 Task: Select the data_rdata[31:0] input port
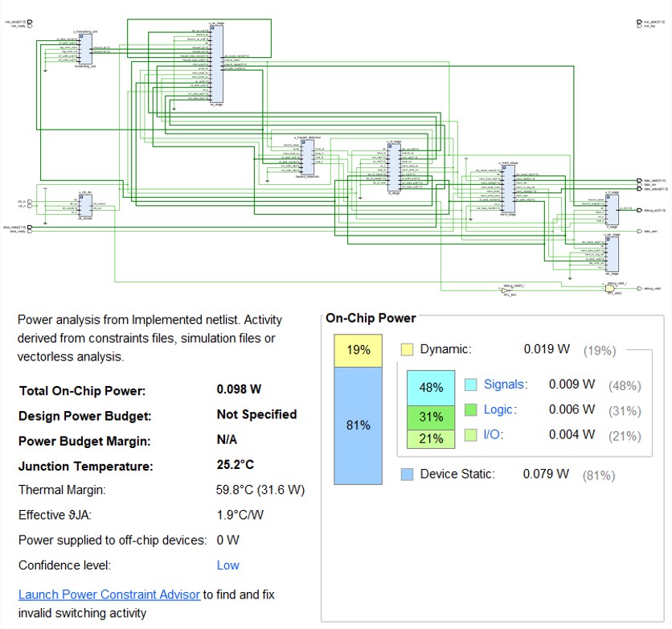pyautogui.click(x=30, y=227)
